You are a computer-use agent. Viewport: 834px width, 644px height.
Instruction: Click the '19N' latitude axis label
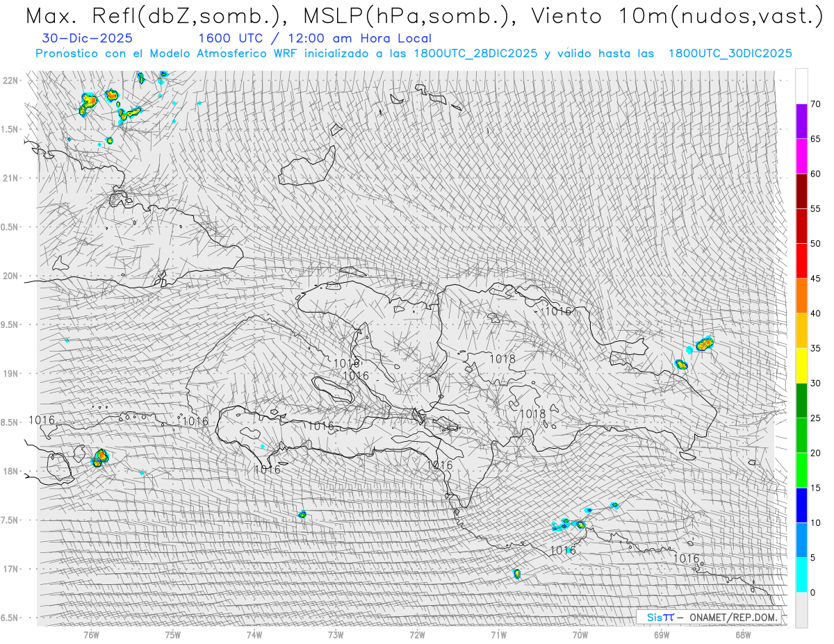pyautogui.click(x=12, y=374)
